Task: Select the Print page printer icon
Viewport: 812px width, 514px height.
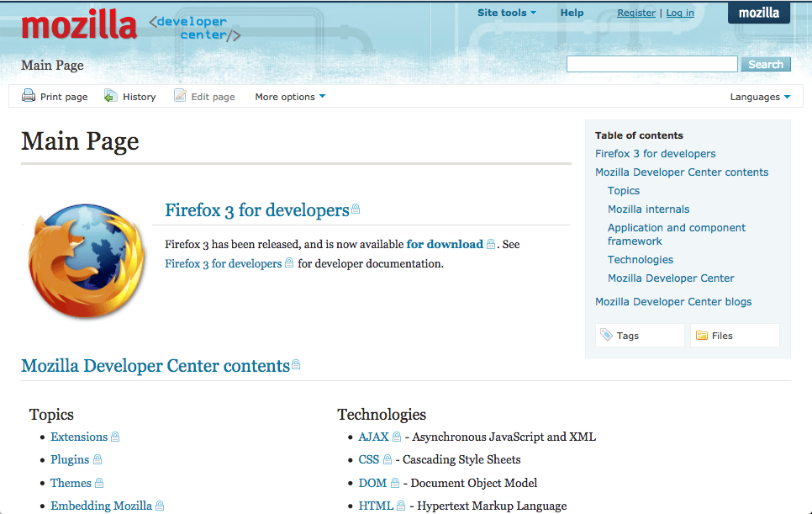Action: coord(28,96)
